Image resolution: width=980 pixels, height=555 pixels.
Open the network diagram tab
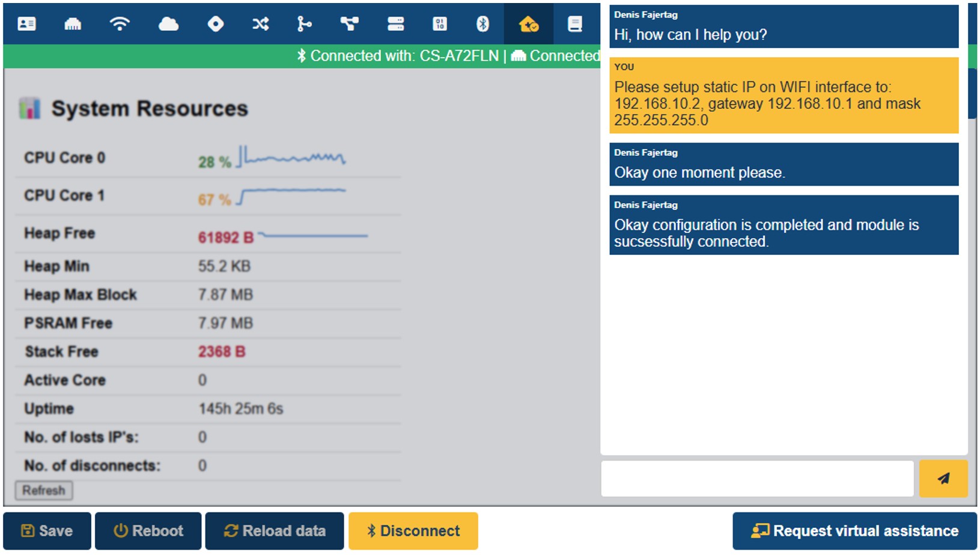(x=349, y=24)
